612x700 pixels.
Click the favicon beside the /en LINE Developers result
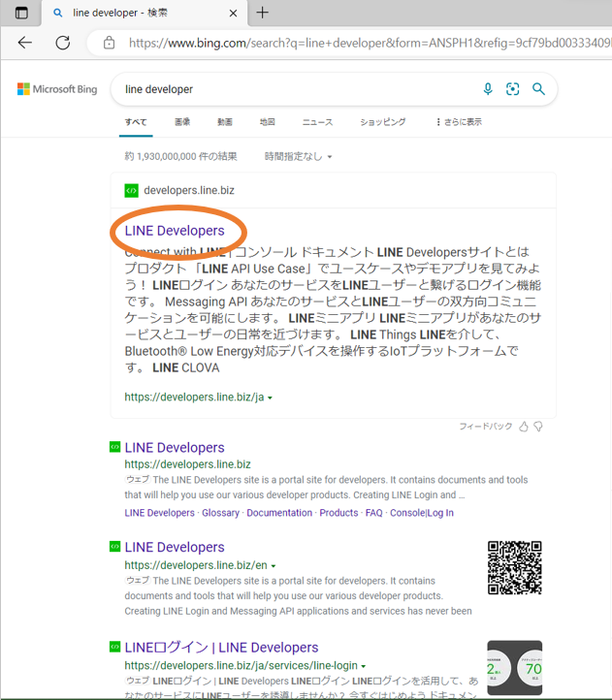click(x=115, y=547)
